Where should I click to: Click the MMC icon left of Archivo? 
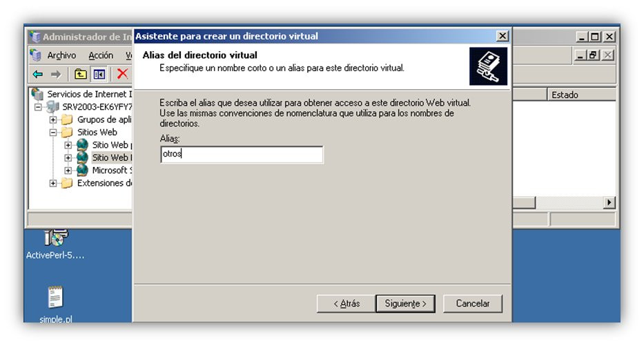(x=36, y=55)
